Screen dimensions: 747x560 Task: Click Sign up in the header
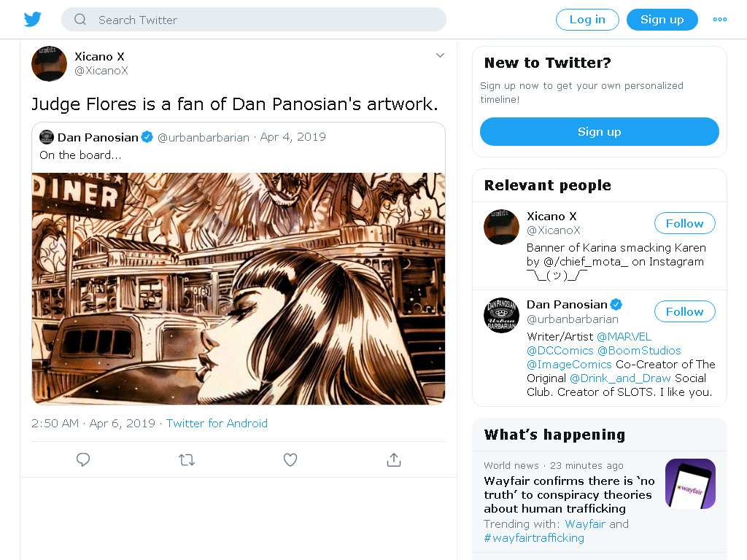point(662,20)
